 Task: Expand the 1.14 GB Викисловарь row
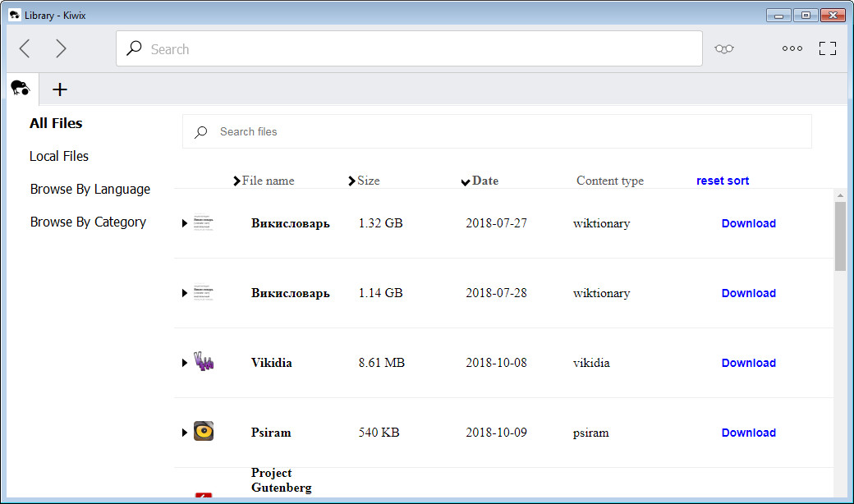pyautogui.click(x=185, y=293)
